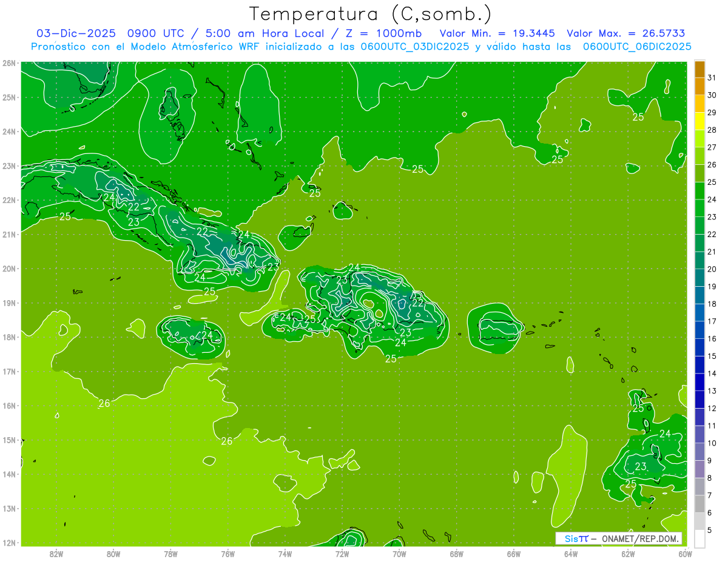Click the blue swatch labeled 16
728x562 pixels.
coord(700,339)
